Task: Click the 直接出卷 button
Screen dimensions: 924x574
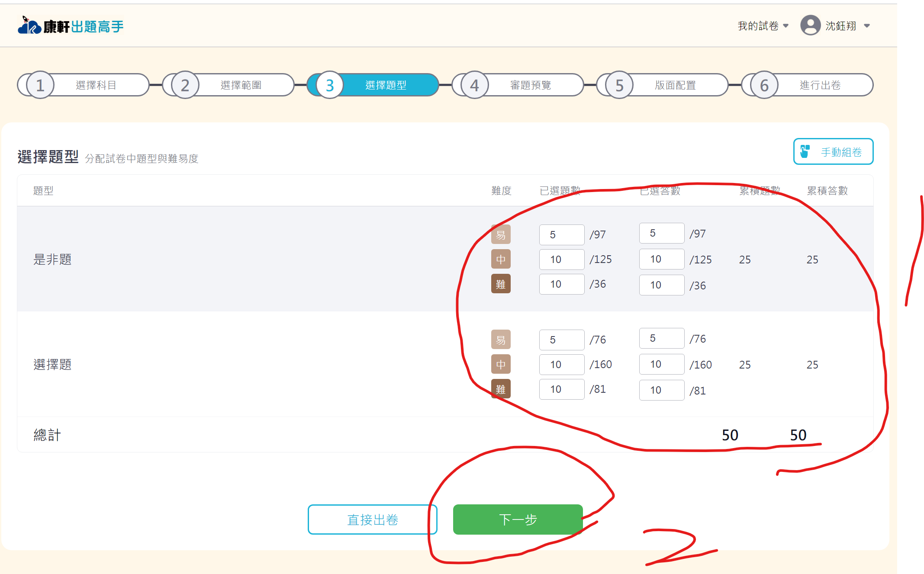Action: [373, 519]
